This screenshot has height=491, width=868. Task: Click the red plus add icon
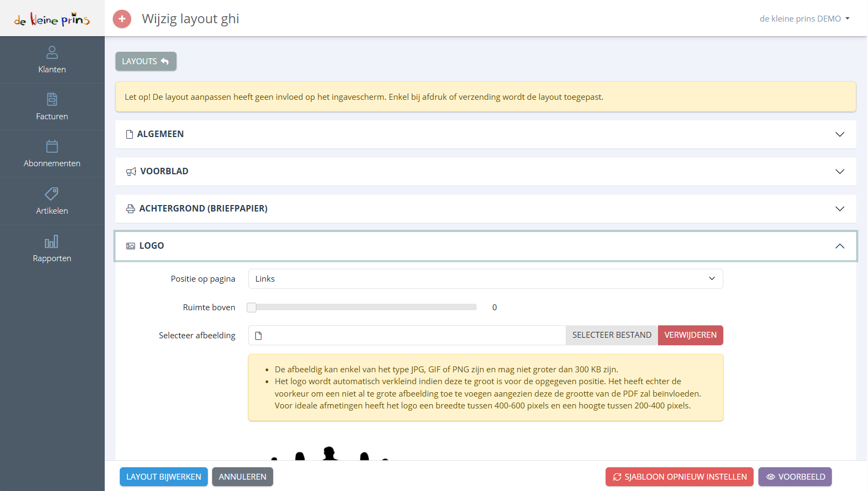tap(122, 19)
